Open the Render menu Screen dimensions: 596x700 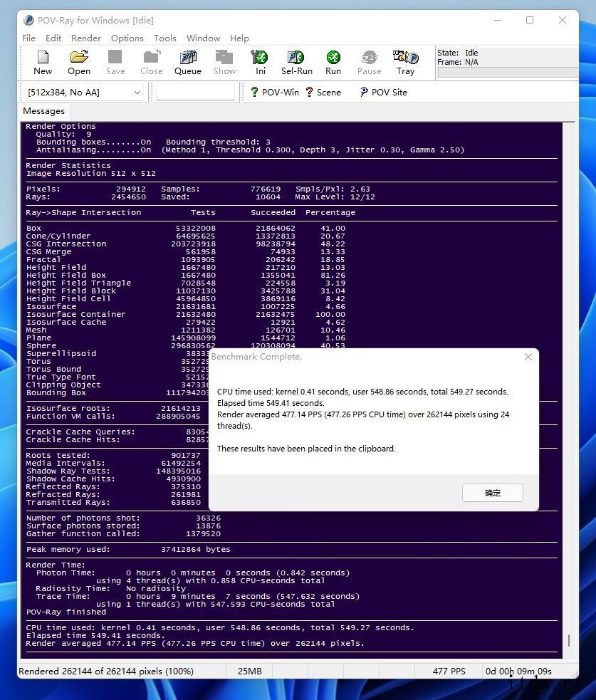coord(86,38)
